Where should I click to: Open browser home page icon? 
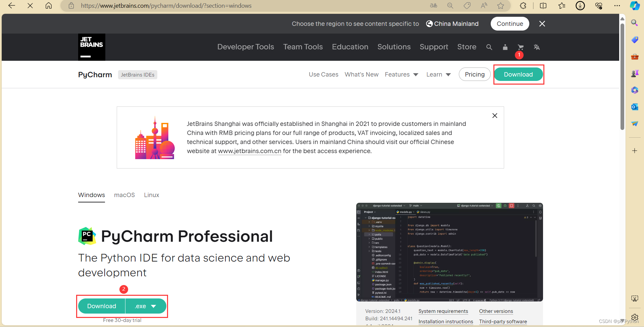[49, 6]
